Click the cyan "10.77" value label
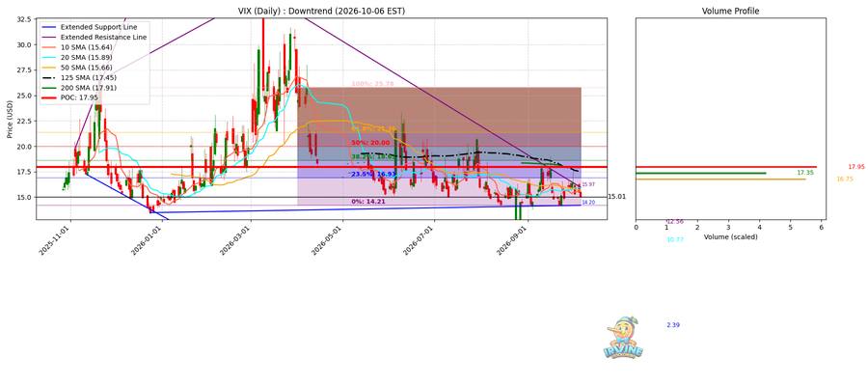The image size is (868, 386). tap(675, 239)
